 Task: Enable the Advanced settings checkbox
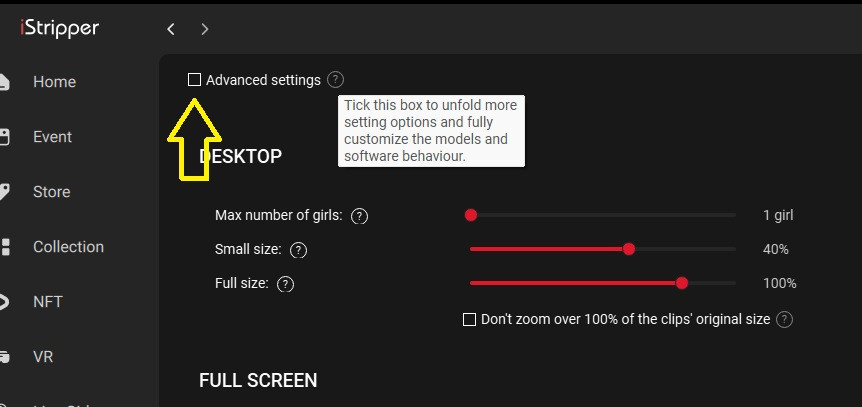point(194,80)
